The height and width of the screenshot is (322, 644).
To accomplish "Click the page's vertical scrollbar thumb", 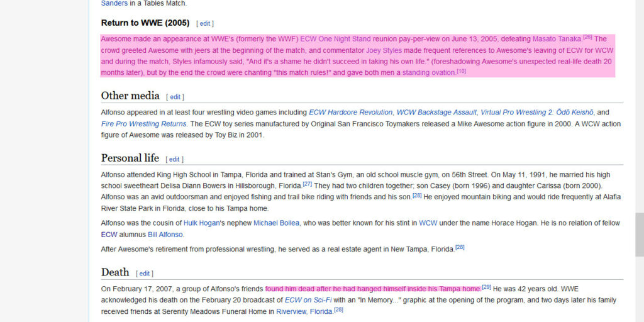I will pyautogui.click(x=640, y=235).
